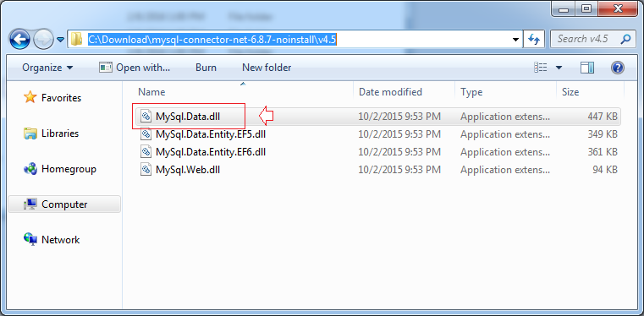Click the folder icon in the address bar
This screenshot has width=644, height=316.
(x=76, y=40)
